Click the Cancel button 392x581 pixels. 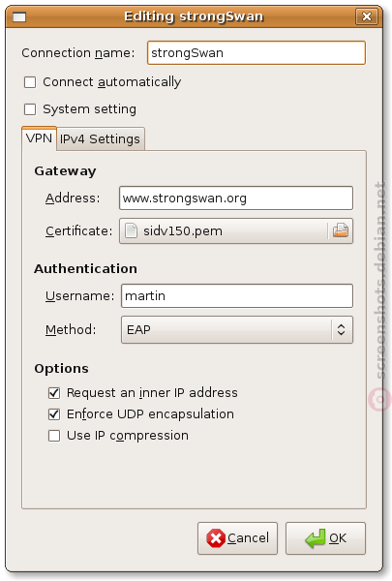[237, 538]
